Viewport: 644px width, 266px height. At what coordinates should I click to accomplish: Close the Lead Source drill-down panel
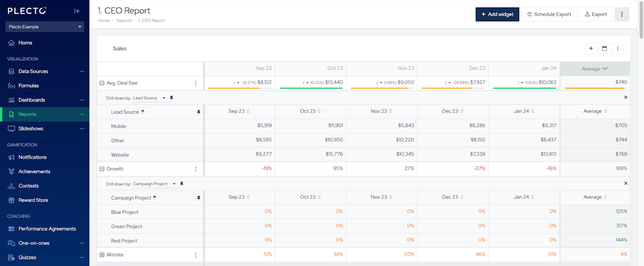(x=626, y=98)
